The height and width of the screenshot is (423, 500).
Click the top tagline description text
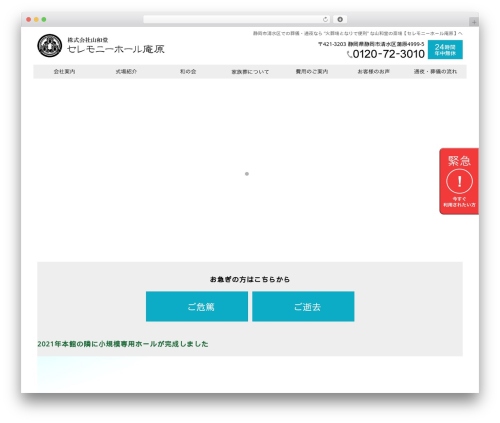357,33
